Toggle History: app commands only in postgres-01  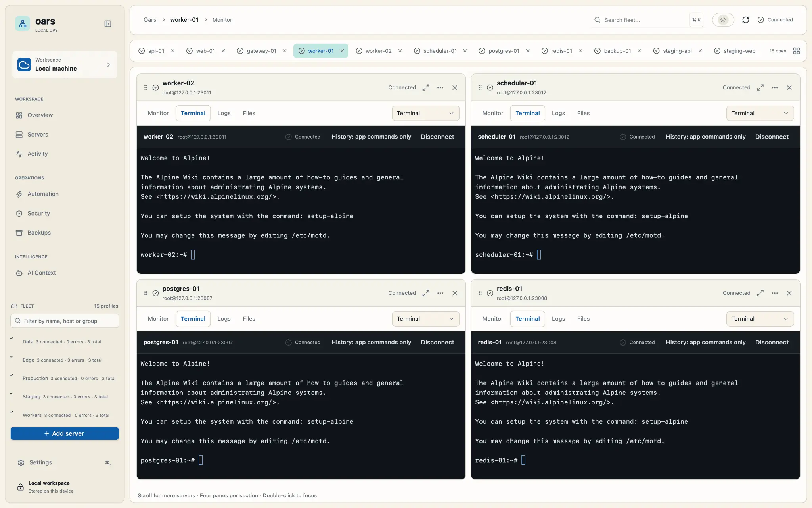pos(371,342)
